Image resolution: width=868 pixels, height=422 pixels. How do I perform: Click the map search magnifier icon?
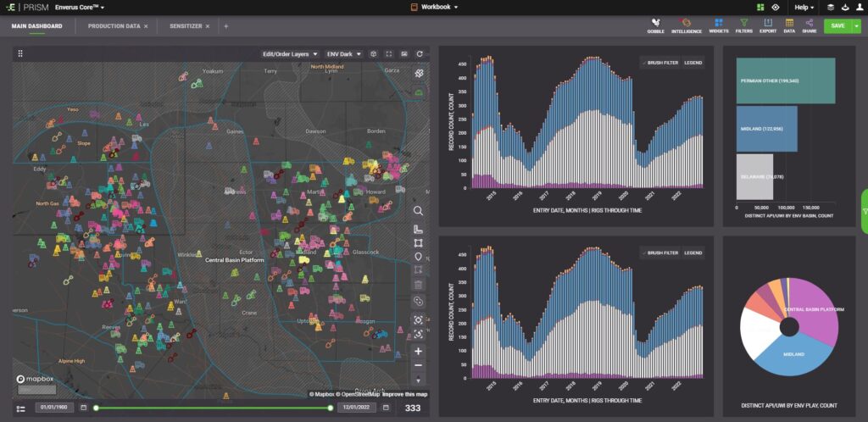tap(418, 211)
